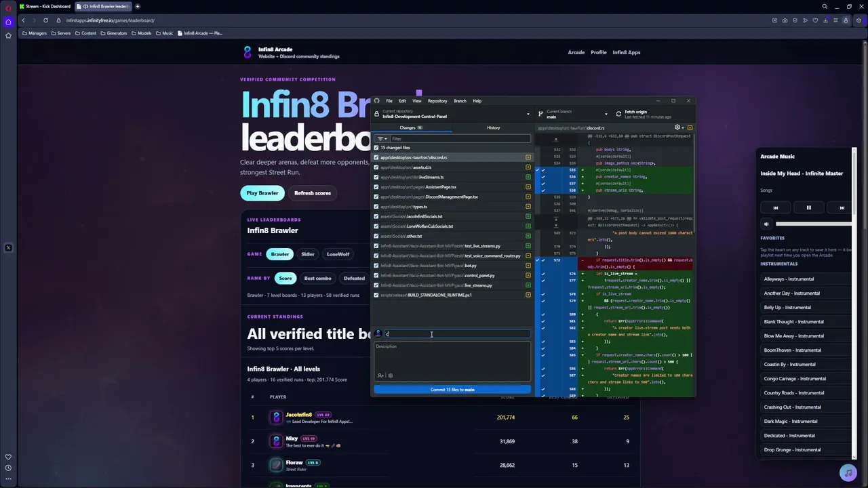Click the commit Description text area

(x=452, y=362)
